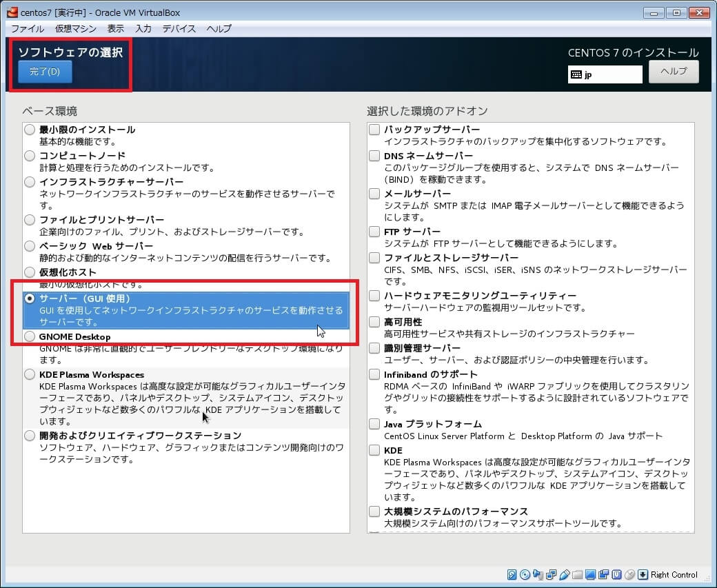
Task: Tick the Java プラットフォーム checkbox
Action: 374,424
